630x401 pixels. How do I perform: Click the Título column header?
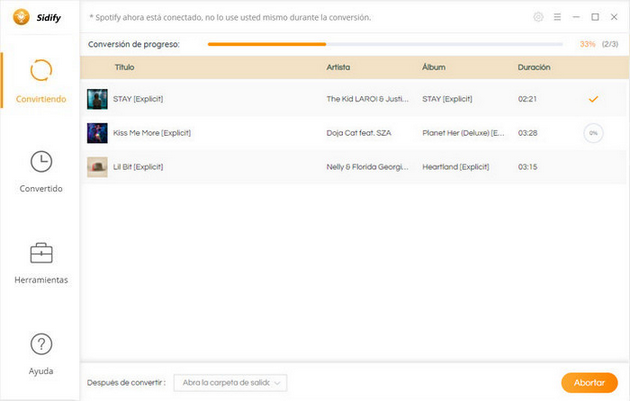pos(125,67)
